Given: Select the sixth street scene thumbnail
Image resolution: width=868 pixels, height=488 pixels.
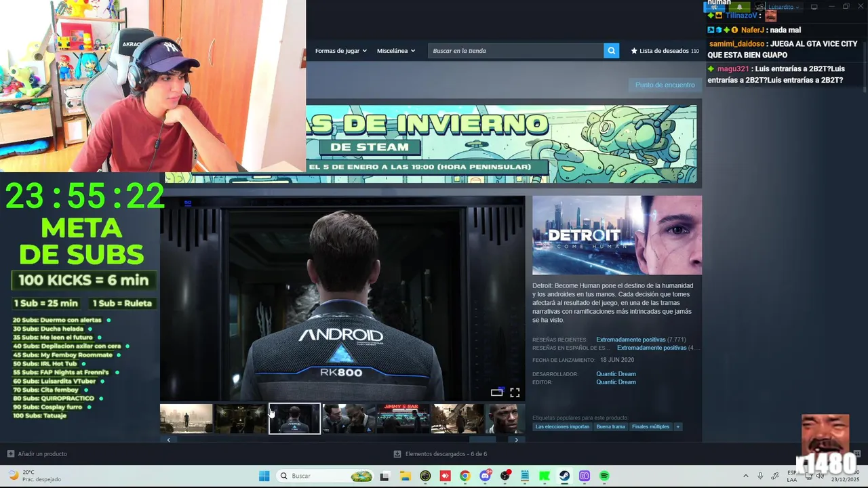Looking at the screenshot, I should [458, 419].
